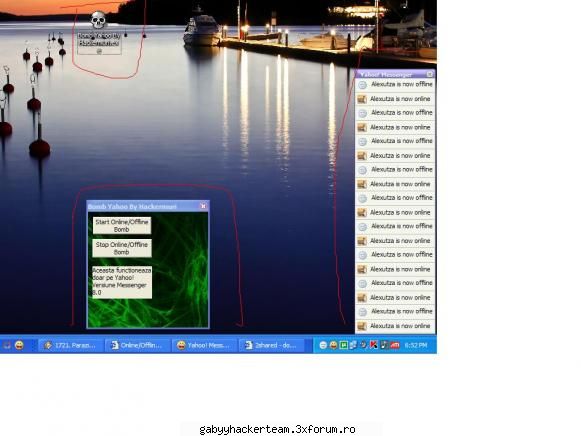
Task: Click the Yahoo! Messenger popup title bar
Action: [395, 74]
